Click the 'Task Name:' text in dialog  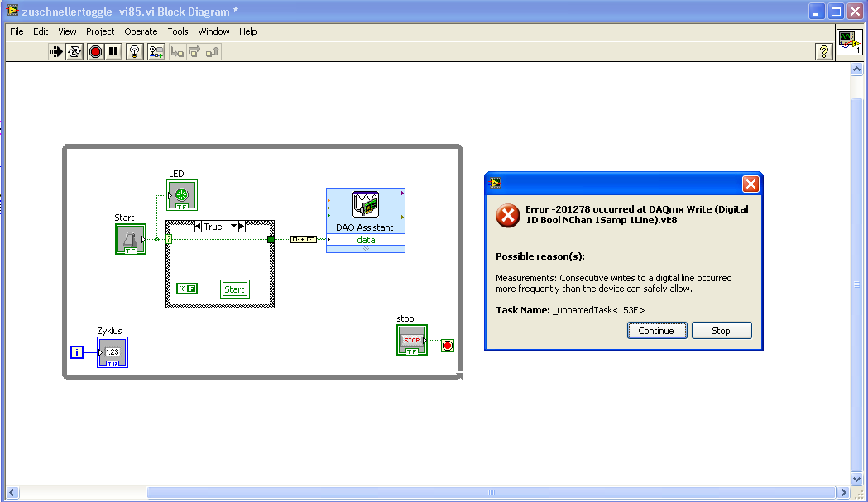pos(523,310)
